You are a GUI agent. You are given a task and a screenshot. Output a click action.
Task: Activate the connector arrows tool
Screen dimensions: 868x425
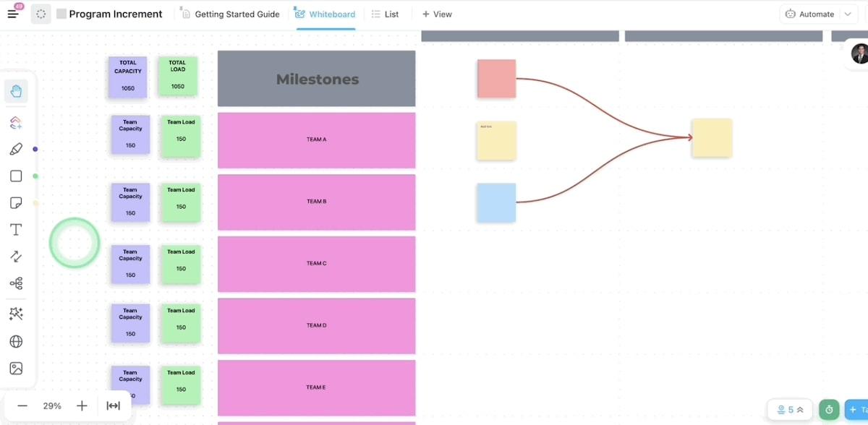[16, 257]
